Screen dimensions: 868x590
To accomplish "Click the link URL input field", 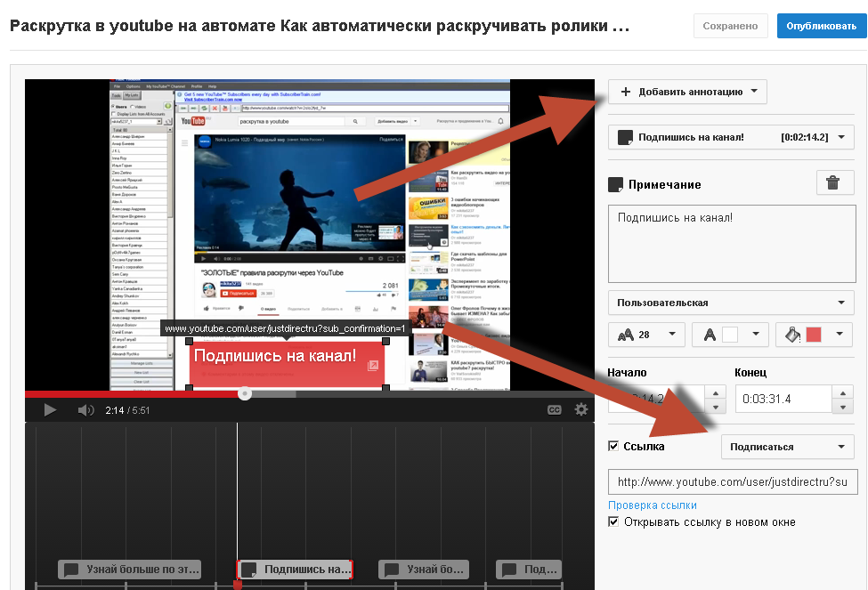I will click(x=733, y=481).
